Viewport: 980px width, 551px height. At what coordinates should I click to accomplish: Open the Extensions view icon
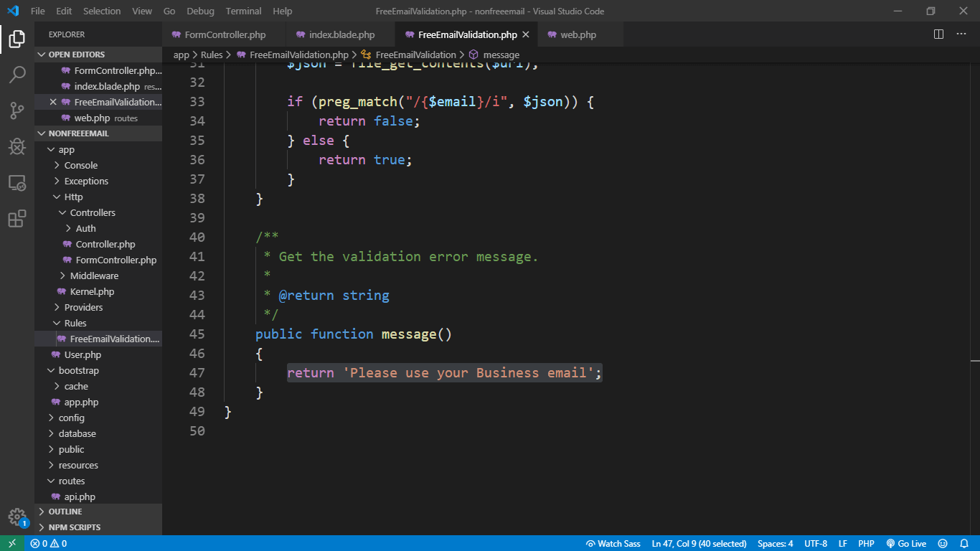[17, 219]
